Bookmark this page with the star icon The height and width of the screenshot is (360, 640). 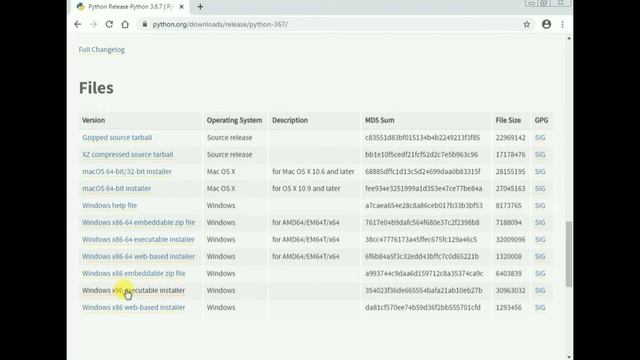pyautogui.click(x=527, y=24)
